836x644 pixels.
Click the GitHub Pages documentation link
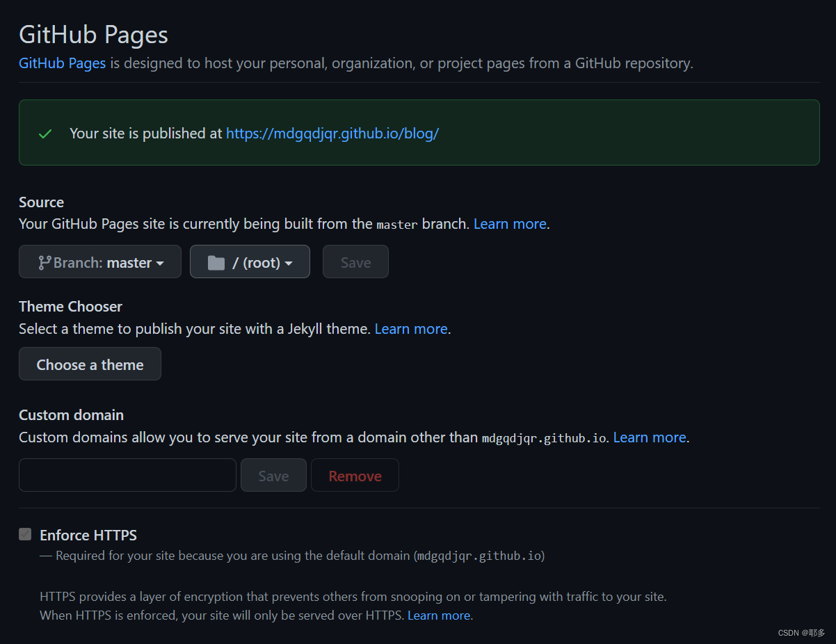click(63, 63)
